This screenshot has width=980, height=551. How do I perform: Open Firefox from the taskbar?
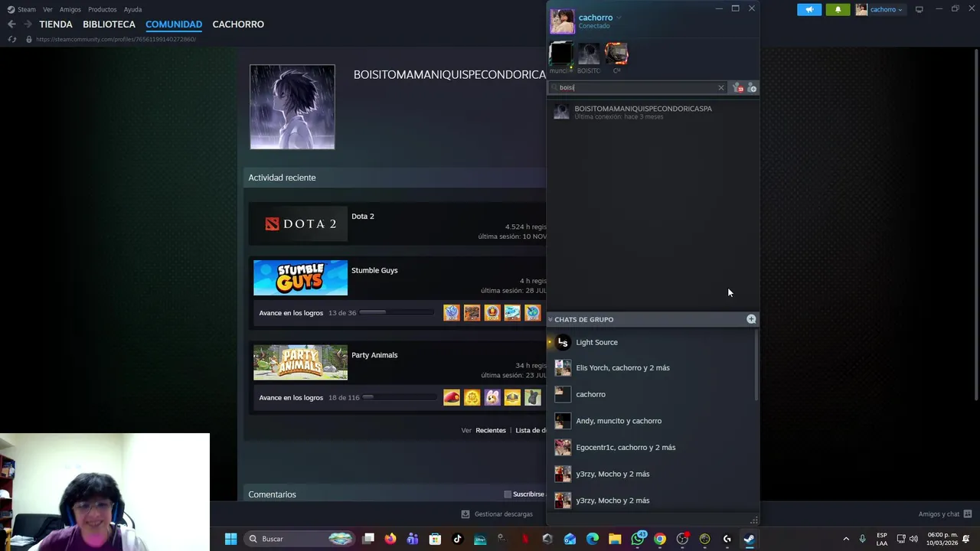click(390, 539)
